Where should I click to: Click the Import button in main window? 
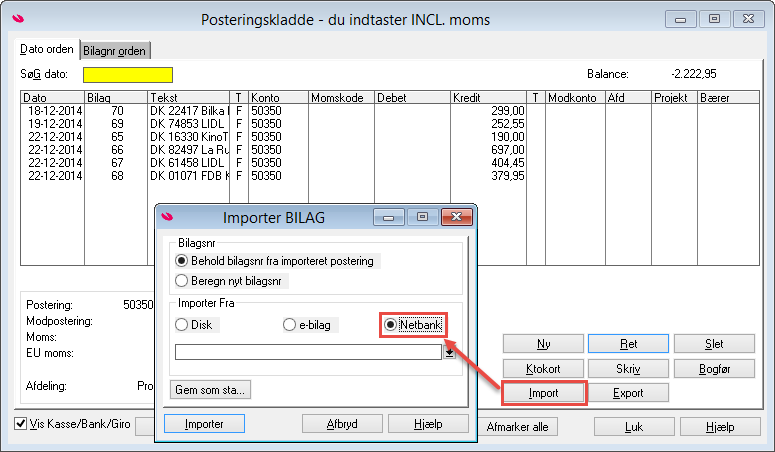coord(543,393)
